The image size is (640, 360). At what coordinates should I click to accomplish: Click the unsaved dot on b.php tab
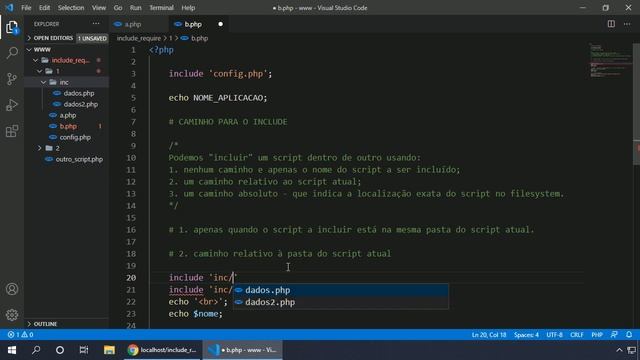pos(220,24)
